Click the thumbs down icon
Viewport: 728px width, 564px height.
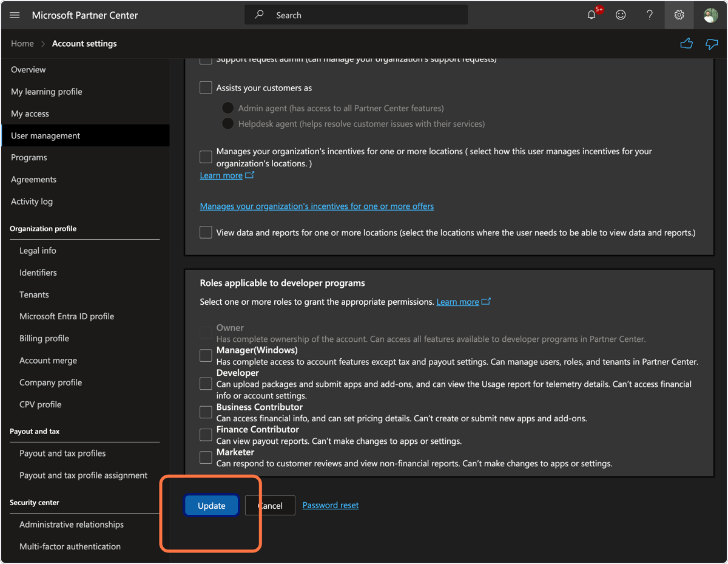pyautogui.click(x=712, y=44)
